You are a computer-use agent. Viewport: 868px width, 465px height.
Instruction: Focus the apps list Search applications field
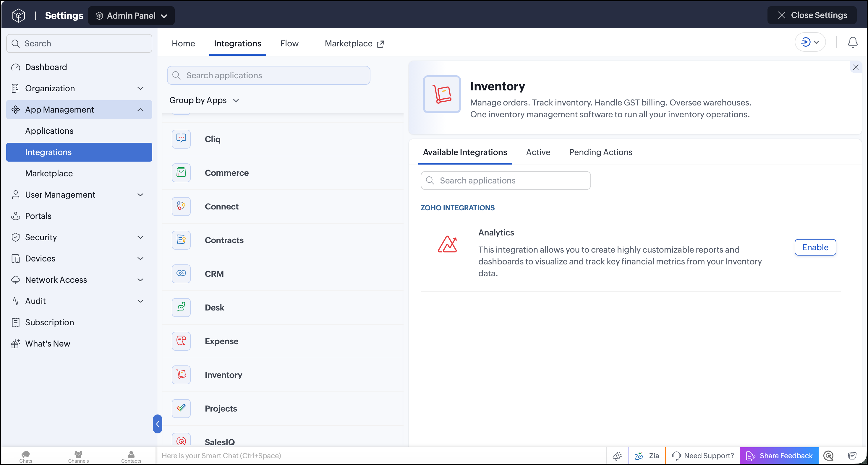(268, 75)
